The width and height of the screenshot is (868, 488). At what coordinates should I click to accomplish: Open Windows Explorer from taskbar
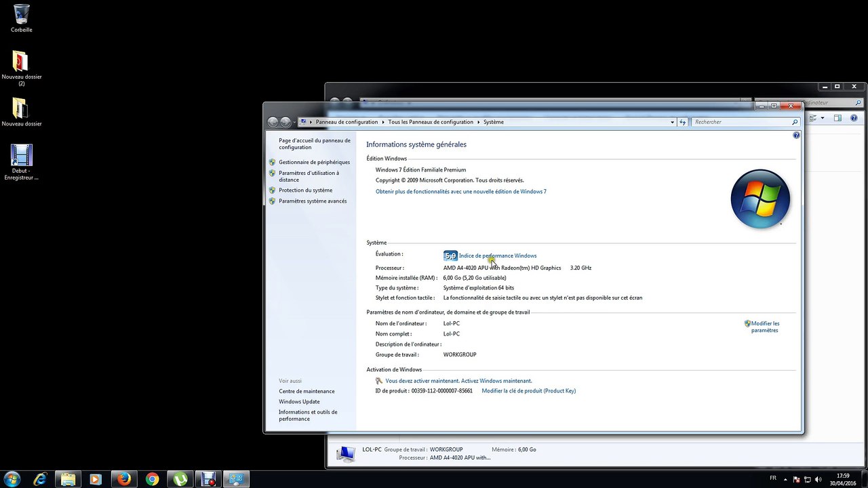click(68, 479)
